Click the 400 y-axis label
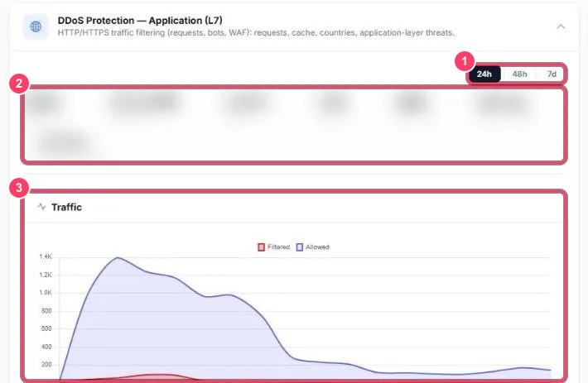The height and width of the screenshot is (383, 588). pos(46,347)
